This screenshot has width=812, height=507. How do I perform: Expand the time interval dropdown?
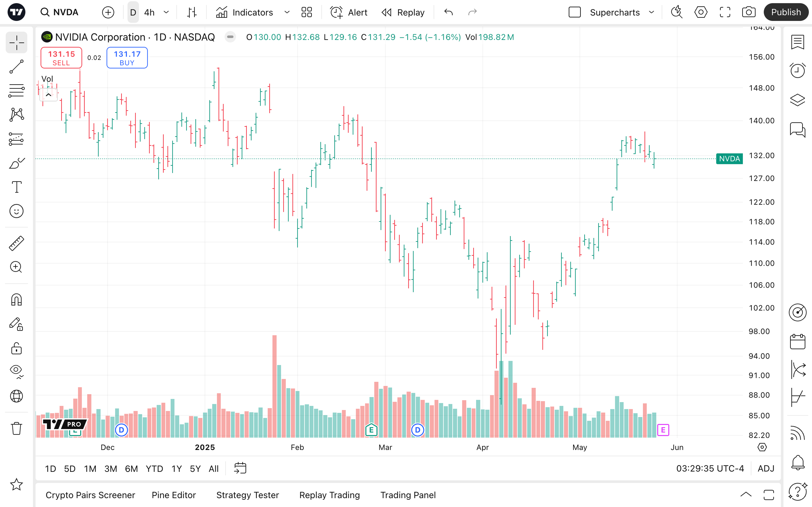pyautogui.click(x=166, y=12)
